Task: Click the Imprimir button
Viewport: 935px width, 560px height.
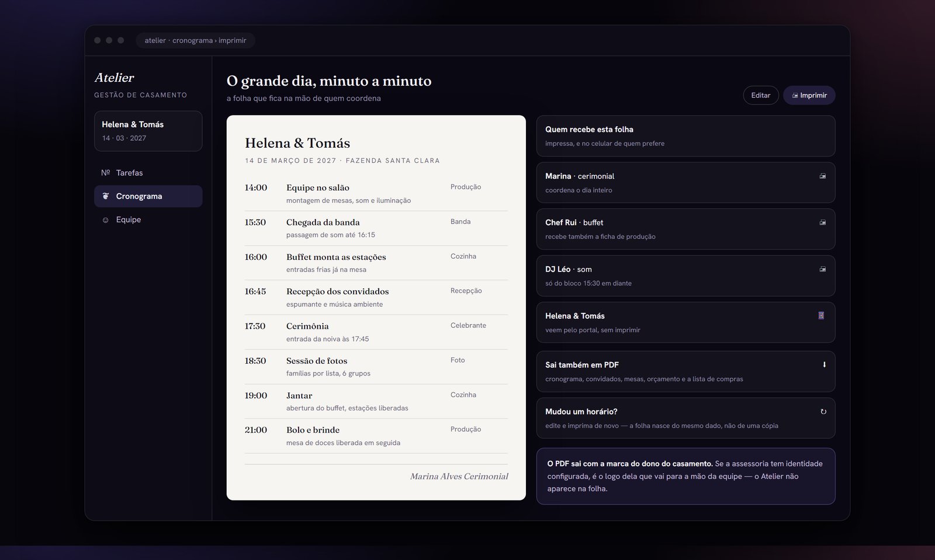Action: click(809, 95)
